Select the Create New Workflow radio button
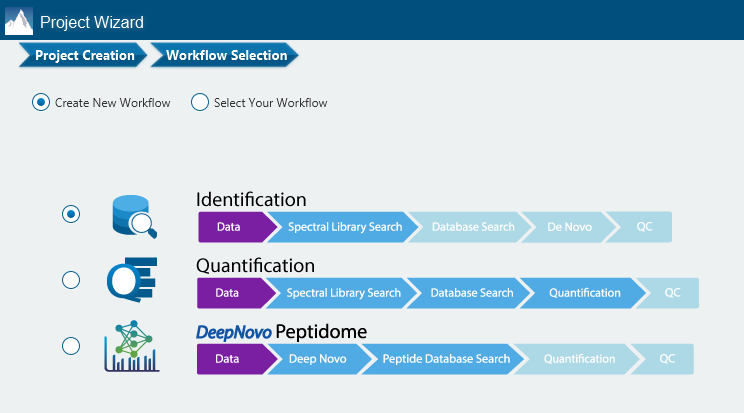Screen dimensions: 744x413 click(41, 102)
